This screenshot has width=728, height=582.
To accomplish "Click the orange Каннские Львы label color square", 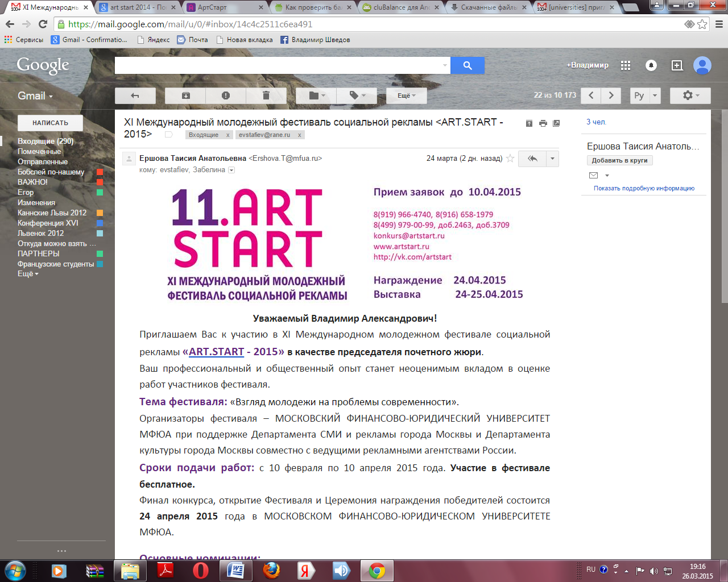I will coord(100,213).
